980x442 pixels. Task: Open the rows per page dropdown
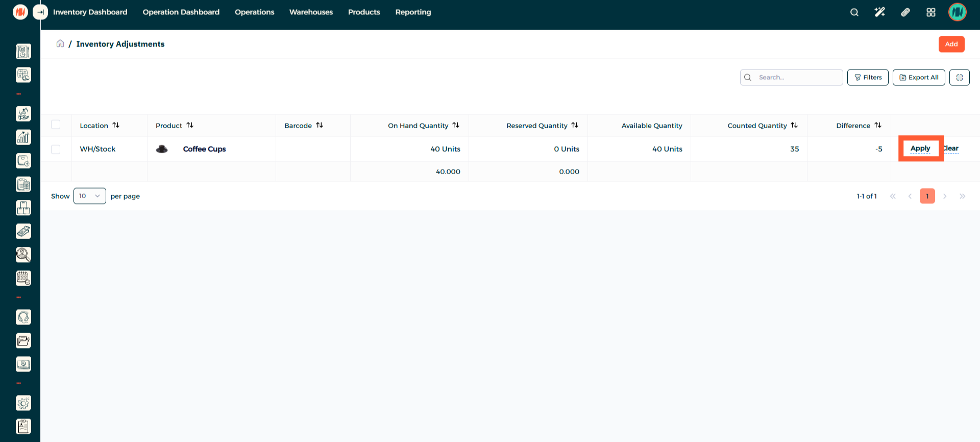pyautogui.click(x=90, y=196)
